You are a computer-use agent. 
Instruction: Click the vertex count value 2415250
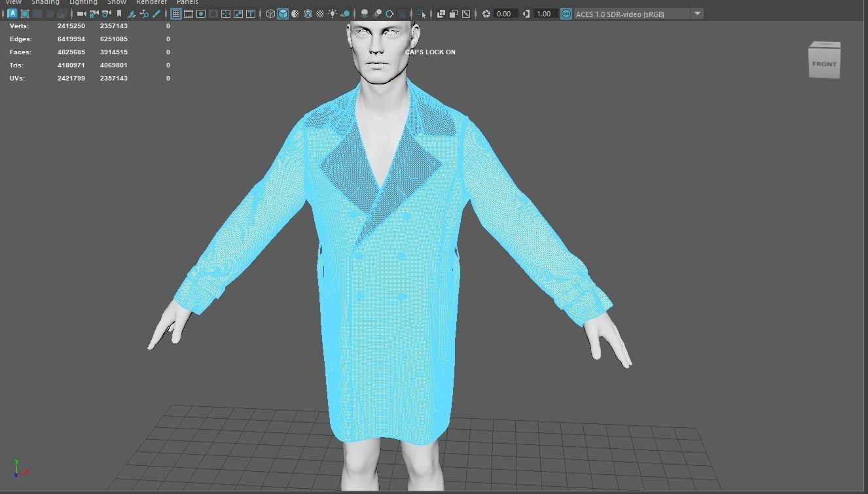pos(71,26)
